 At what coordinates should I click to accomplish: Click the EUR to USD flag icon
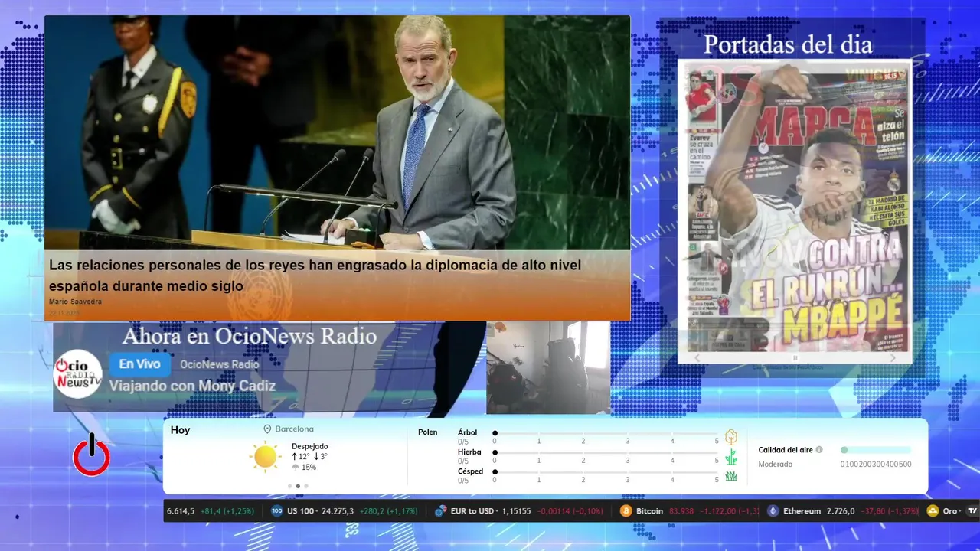[x=440, y=511]
